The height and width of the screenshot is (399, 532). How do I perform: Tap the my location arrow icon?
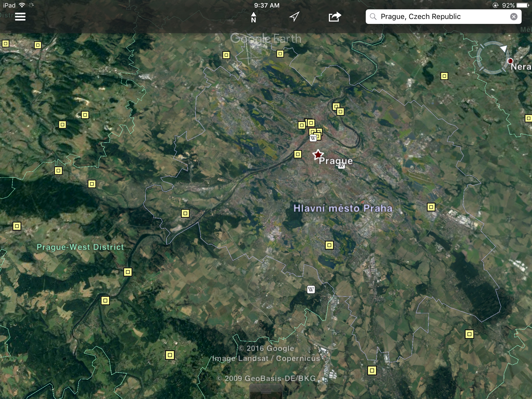click(x=294, y=17)
